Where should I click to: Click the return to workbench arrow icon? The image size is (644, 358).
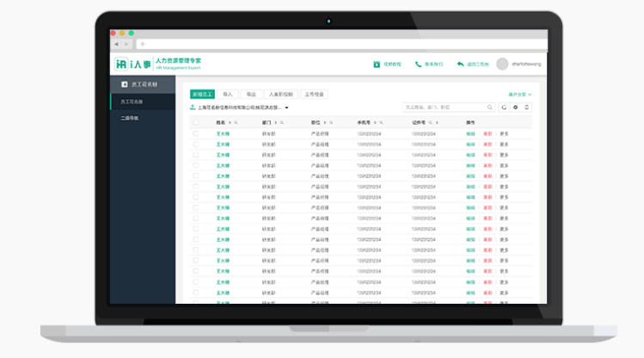click(461, 64)
